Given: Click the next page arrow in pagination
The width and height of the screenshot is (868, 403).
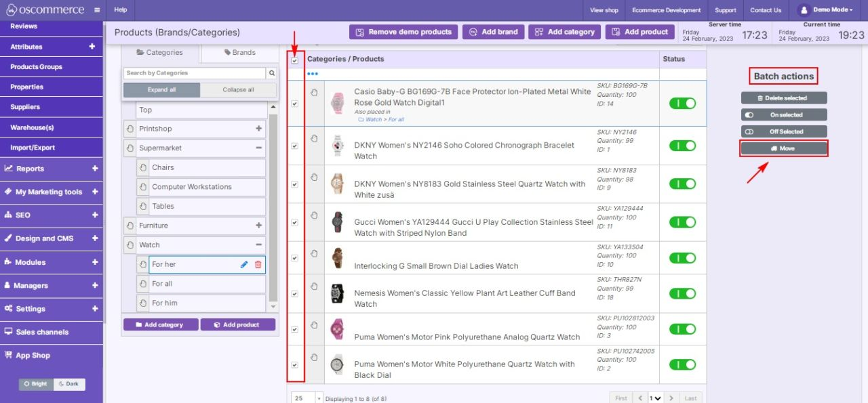Looking at the screenshot, I should 671,398.
